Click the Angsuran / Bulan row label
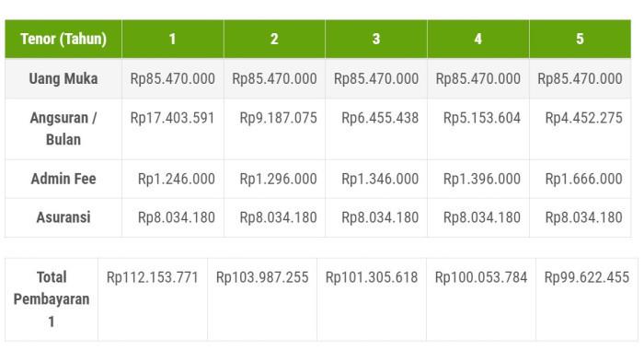 [x=63, y=129]
